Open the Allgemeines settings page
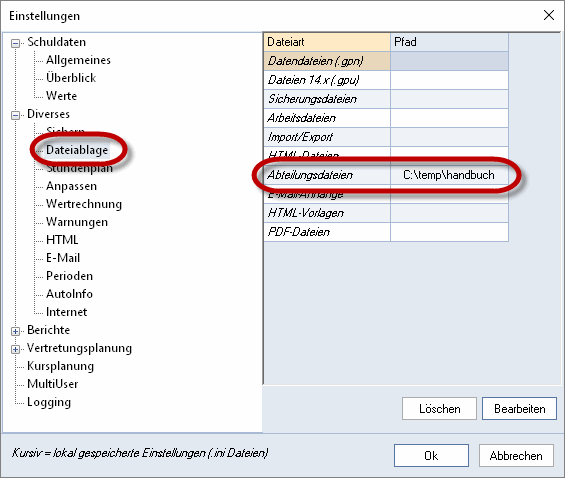This screenshot has width=565, height=478. click(x=78, y=60)
